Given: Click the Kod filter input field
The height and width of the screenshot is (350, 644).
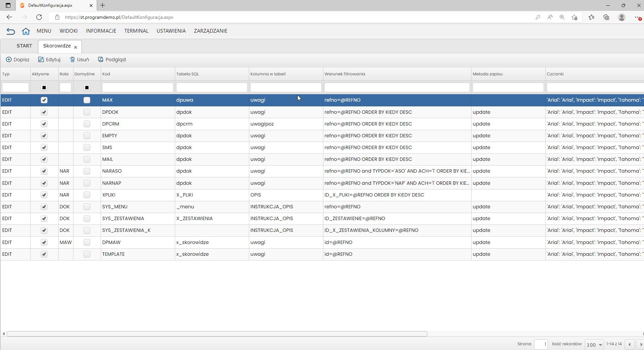Looking at the screenshot, I should point(138,87).
